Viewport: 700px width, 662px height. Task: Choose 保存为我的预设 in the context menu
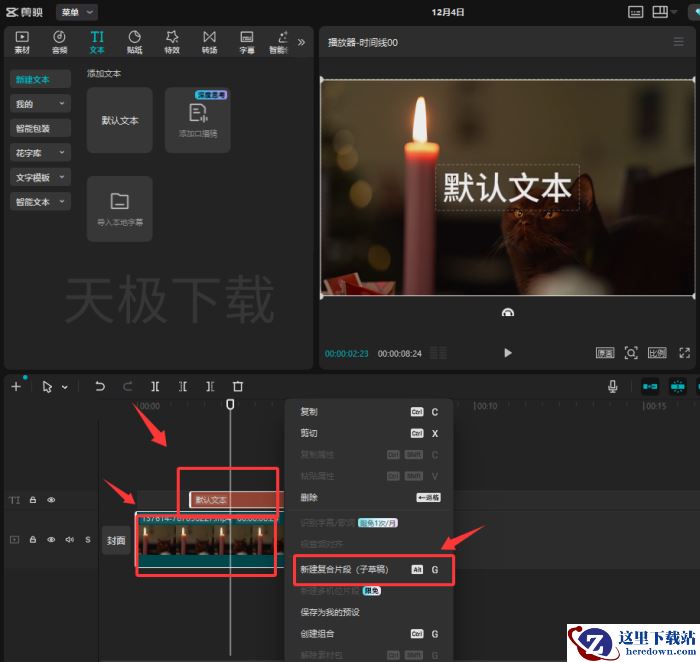369,612
